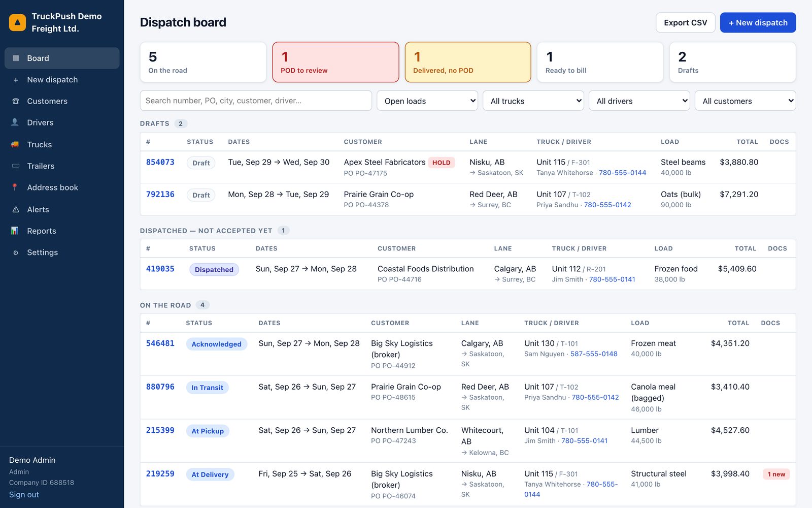
Task: Open load number 215399
Action: 160,430
